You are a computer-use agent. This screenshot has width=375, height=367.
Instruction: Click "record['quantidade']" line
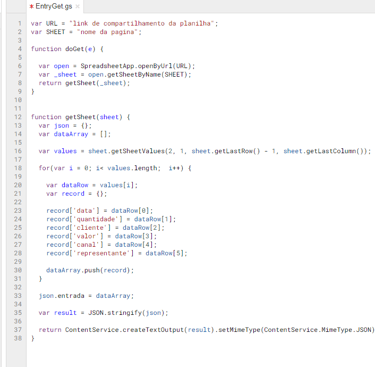point(111,219)
